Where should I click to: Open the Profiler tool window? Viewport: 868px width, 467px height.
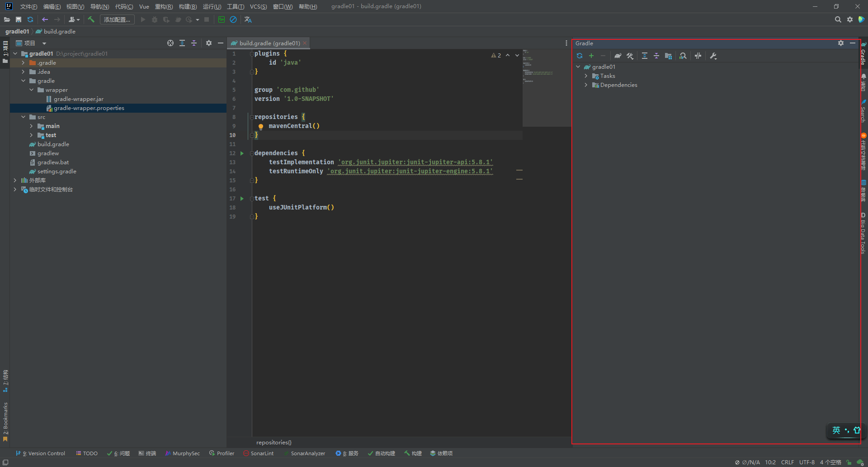tap(222, 453)
